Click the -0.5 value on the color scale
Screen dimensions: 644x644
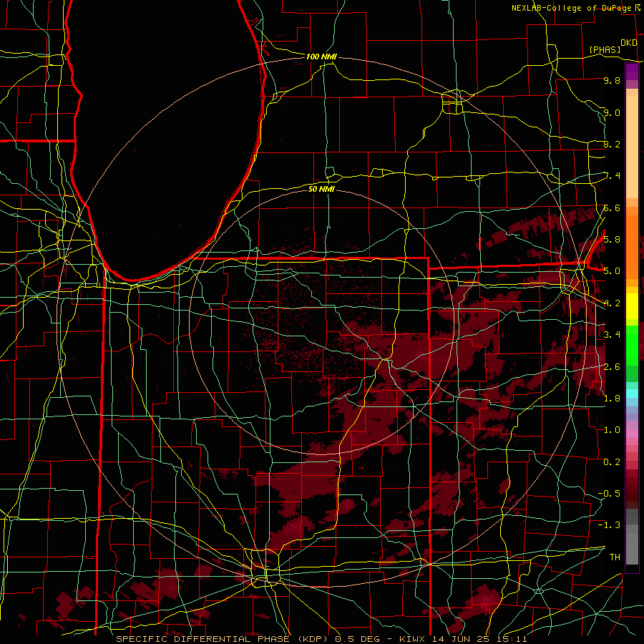[609, 493]
